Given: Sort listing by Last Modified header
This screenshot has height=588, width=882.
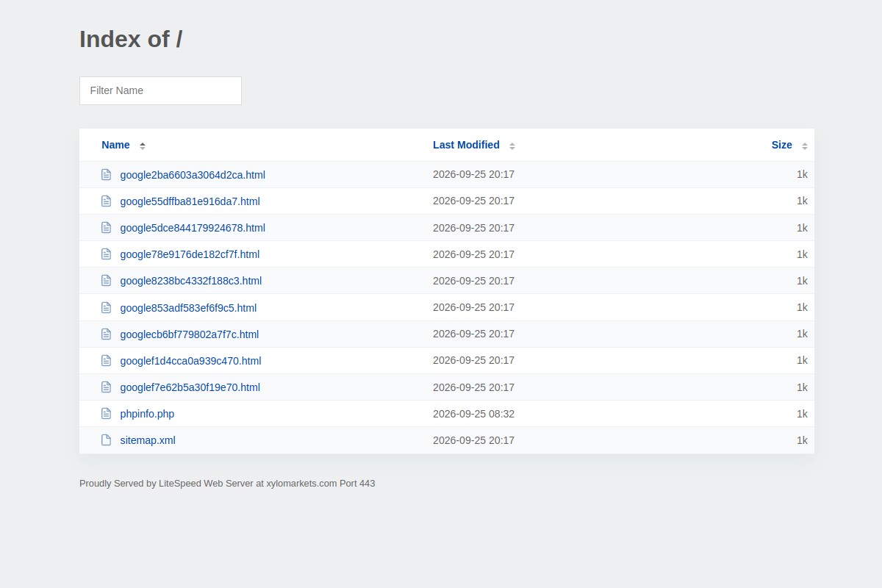Looking at the screenshot, I should [x=466, y=145].
